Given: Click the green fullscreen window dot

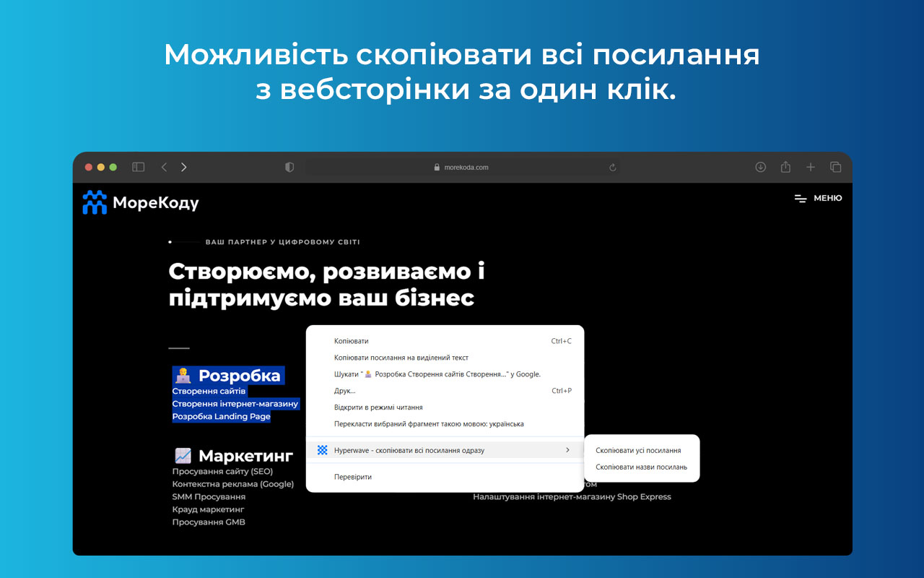Looking at the screenshot, I should (x=113, y=167).
